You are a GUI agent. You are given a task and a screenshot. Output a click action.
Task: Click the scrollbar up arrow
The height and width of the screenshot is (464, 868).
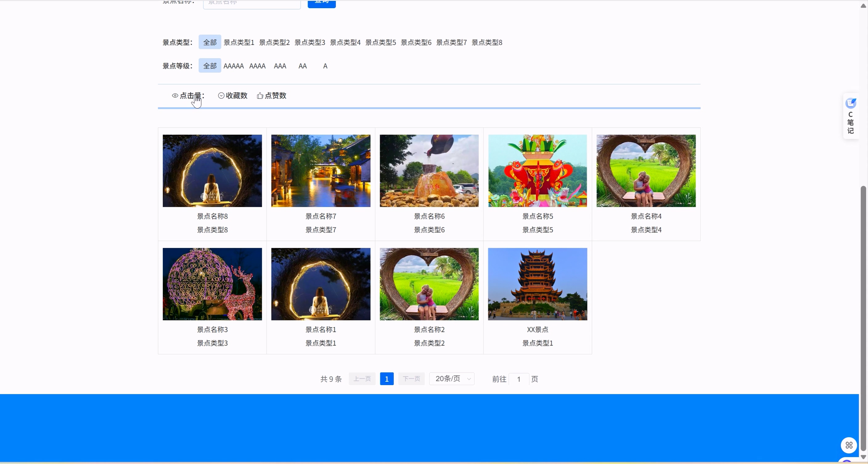pyautogui.click(x=863, y=5)
